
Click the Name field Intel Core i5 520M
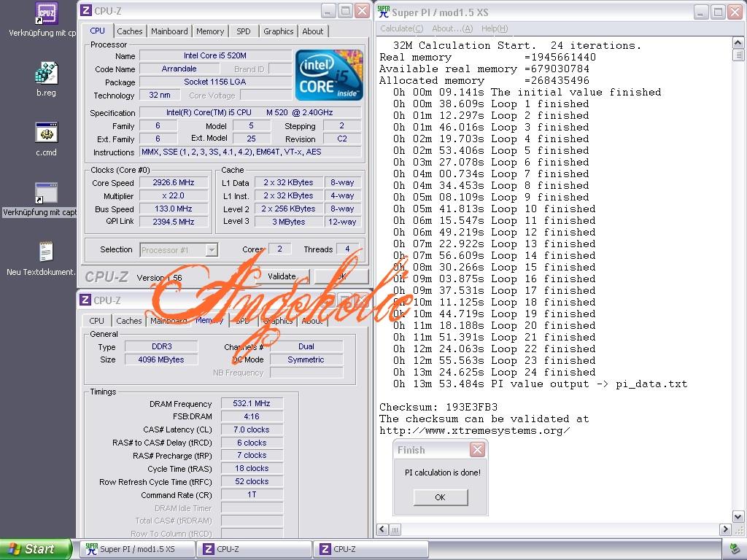tap(215, 55)
